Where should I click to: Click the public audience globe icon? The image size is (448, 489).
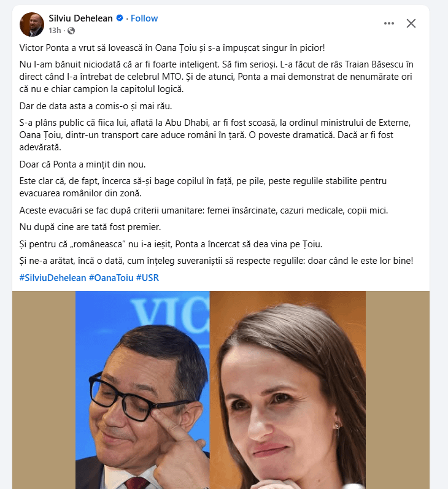71,31
